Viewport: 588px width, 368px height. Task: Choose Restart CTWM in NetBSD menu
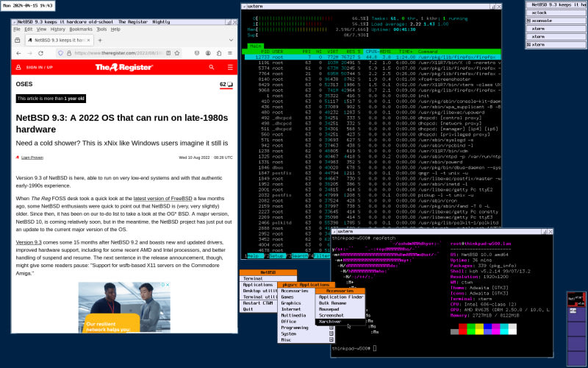click(x=259, y=302)
